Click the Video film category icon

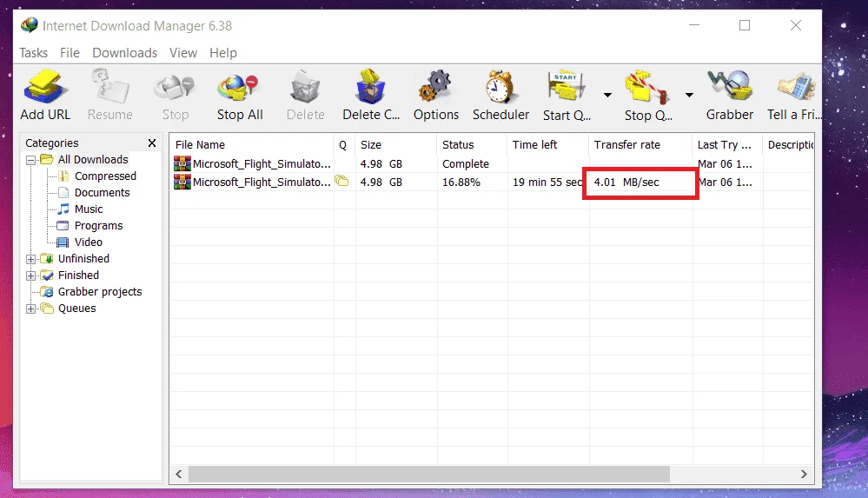(63, 242)
